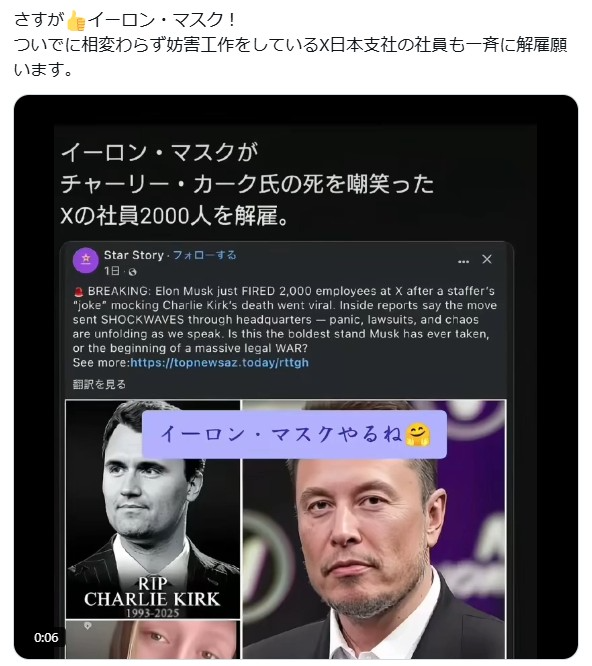Click the thumbs-up emoji in the tweet text

[x=76, y=21]
